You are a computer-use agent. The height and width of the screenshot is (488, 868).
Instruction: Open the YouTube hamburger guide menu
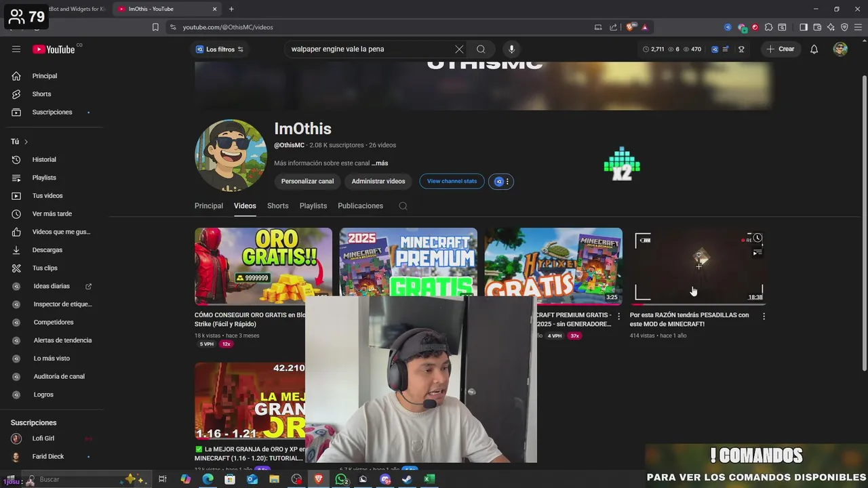16,49
